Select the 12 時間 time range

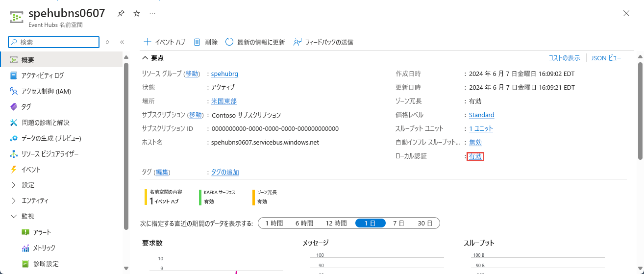(x=336, y=223)
